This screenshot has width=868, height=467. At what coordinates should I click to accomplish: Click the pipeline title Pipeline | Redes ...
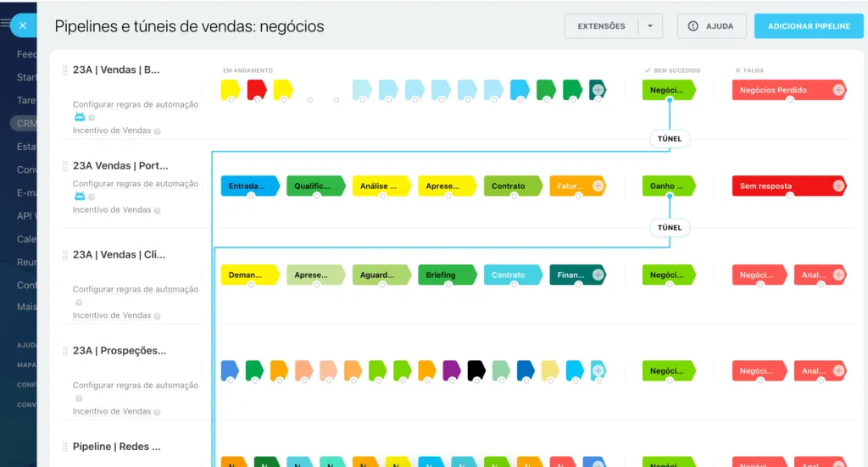click(x=117, y=447)
